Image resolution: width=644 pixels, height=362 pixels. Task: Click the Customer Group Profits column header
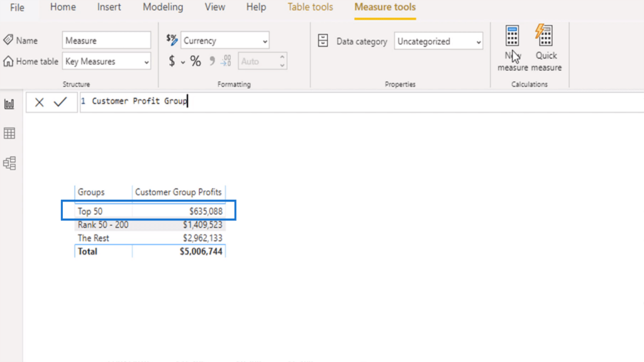[178, 192]
